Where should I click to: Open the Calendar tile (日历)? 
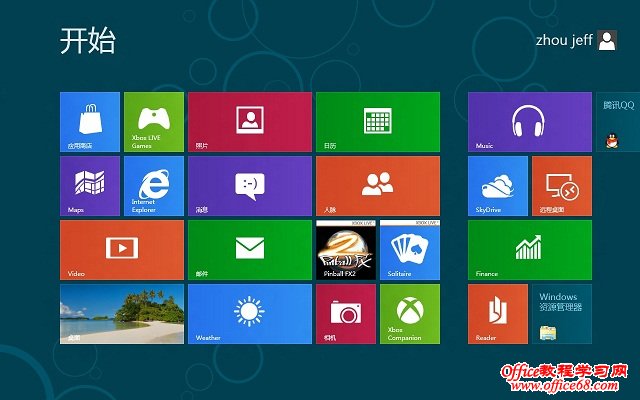(x=378, y=122)
